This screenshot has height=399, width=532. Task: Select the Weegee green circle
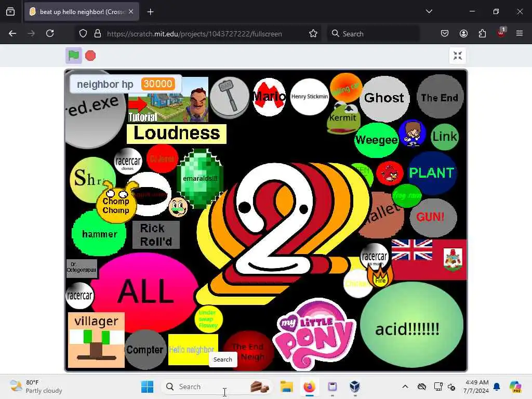(x=376, y=140)
